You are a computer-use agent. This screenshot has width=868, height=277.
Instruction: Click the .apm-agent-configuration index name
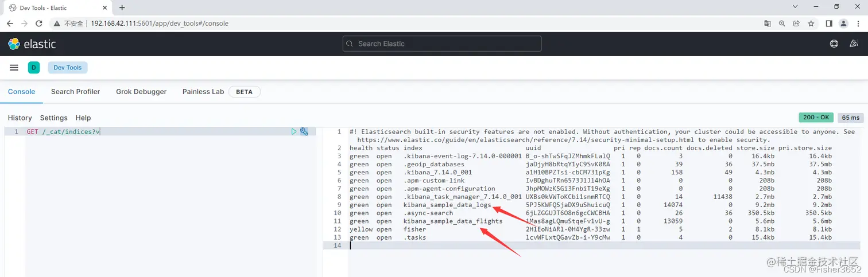tap(449, 188)
